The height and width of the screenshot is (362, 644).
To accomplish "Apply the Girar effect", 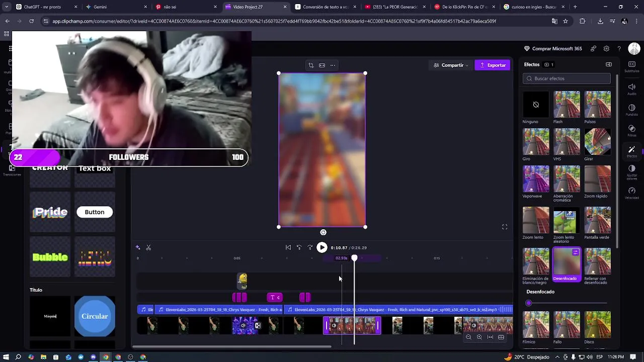I will click(x=598, y=142).
